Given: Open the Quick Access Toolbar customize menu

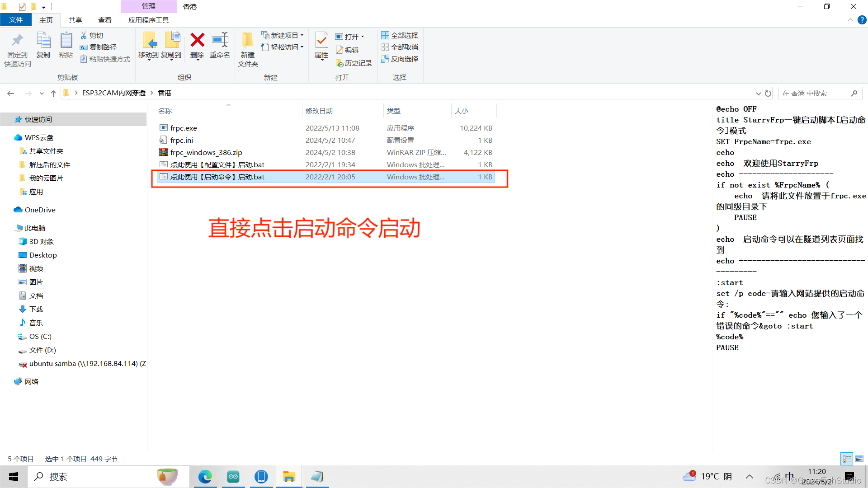Looking at the screenshot, I should tap(42, 6).
